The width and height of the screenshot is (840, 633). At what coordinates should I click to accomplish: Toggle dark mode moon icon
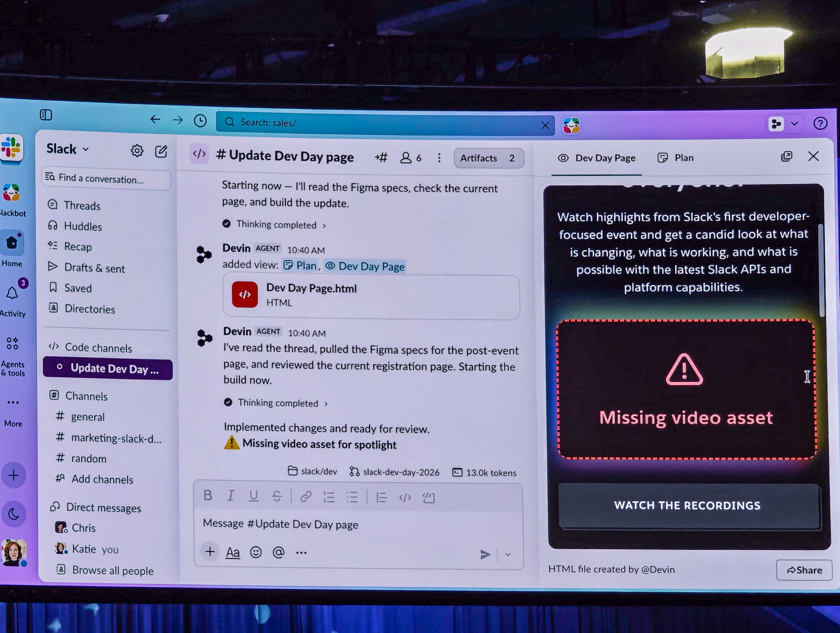14,514
